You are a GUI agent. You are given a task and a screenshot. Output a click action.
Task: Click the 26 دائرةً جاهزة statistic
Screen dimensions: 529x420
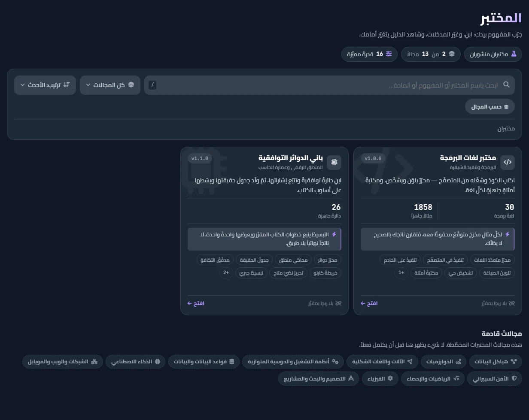[x=329, y=211]
